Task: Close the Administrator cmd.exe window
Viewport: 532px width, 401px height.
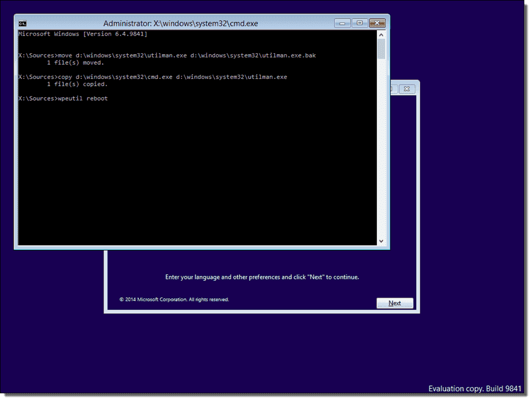Action: 377,23
